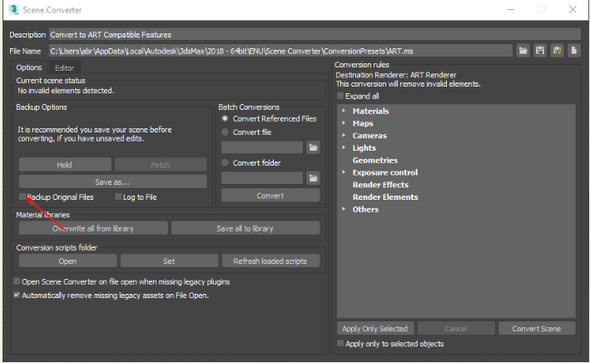Toggle the Expand all checkbox
Viewport: 590px width, 363px height.
[340, 96]
